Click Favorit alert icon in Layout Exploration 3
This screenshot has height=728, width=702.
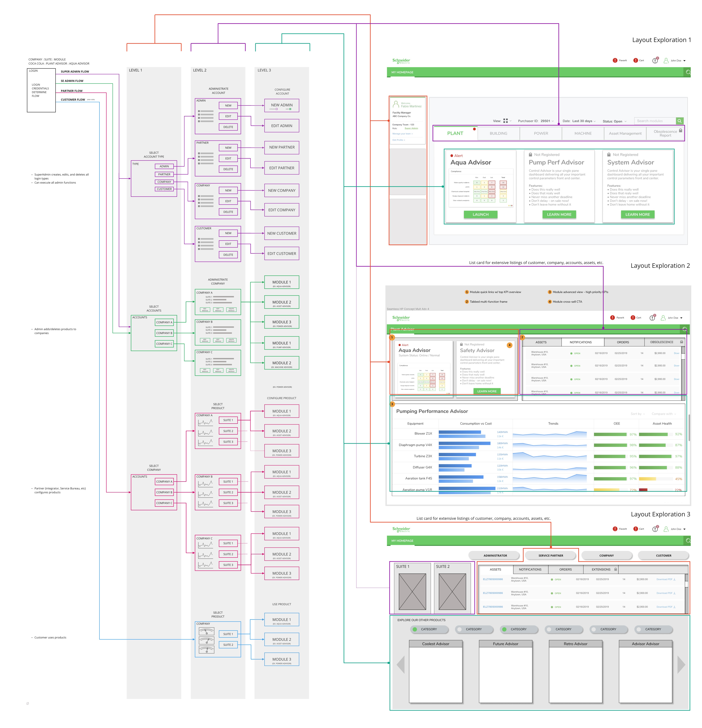[x=615, y=529]
